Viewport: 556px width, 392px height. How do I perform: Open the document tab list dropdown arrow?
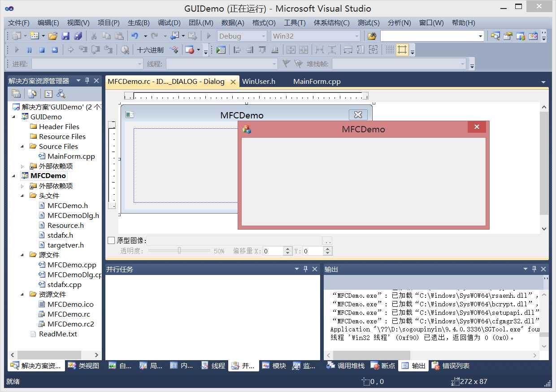[543, 82]
